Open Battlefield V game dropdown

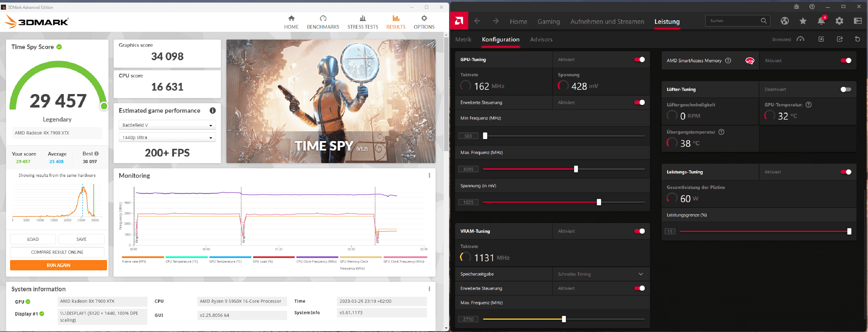pyautogui.click(x=167, y=125)
